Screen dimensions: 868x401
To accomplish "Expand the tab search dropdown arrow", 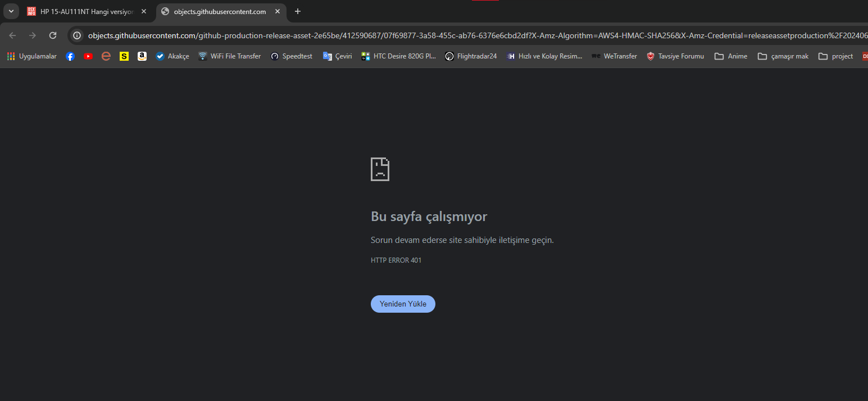I will (11, 11).
